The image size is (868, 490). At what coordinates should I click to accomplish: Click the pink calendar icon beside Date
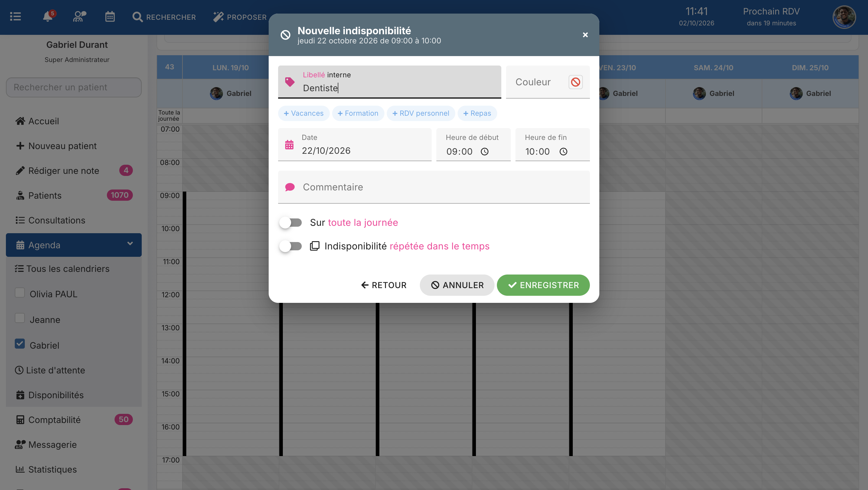pos(289,145)
